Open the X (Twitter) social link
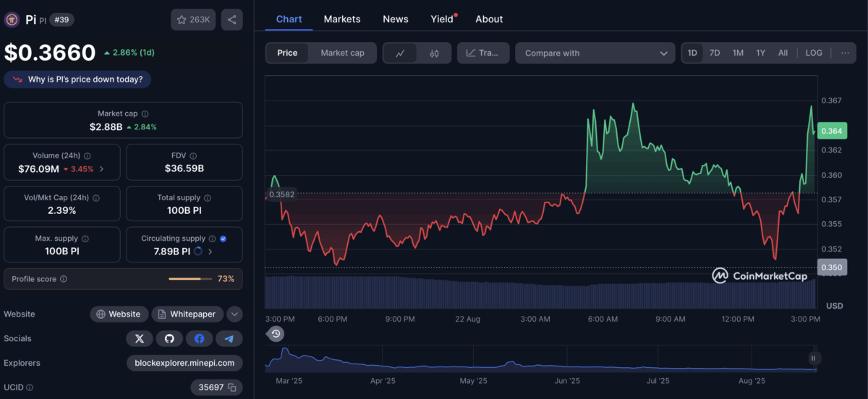 tap(140, 338)
